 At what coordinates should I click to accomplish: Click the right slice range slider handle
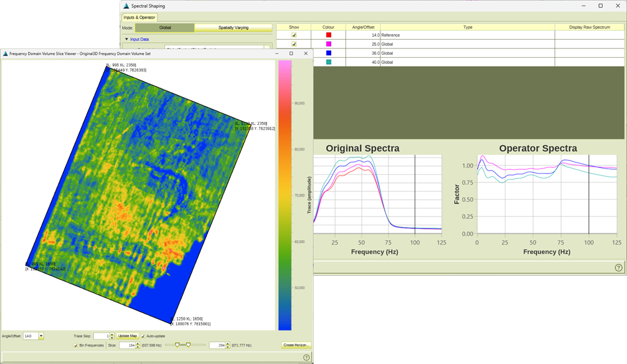188,345
